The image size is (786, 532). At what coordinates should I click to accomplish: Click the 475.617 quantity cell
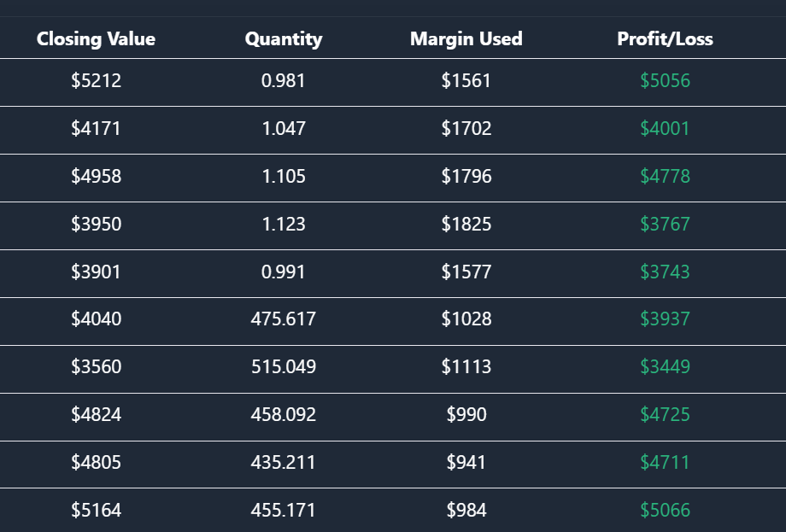tap(284, 319)
